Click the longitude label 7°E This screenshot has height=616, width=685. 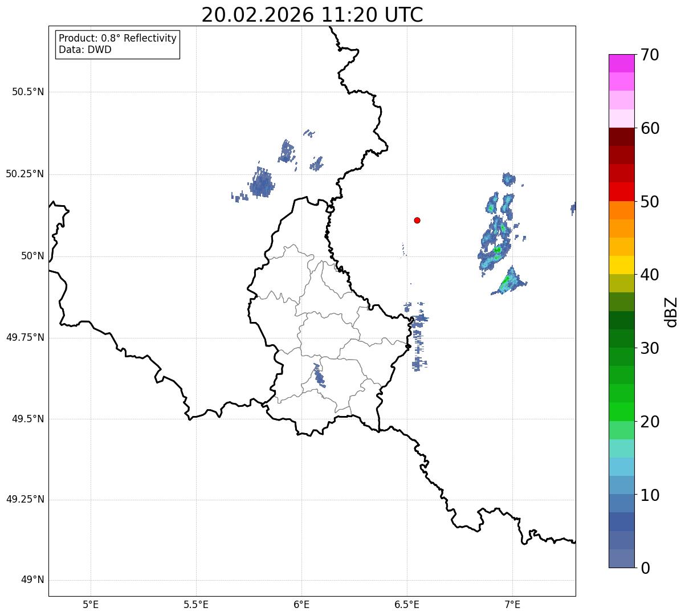[512, 604]
